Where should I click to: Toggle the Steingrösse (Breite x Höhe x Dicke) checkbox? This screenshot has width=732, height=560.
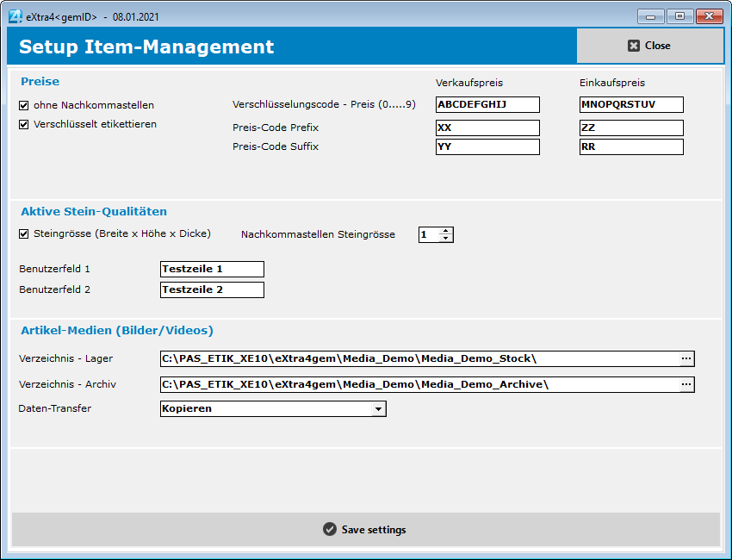tap(22, 233)
